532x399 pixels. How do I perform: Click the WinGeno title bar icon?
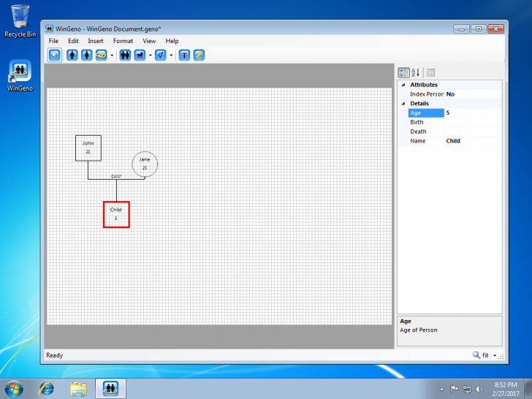pos(50,28)
